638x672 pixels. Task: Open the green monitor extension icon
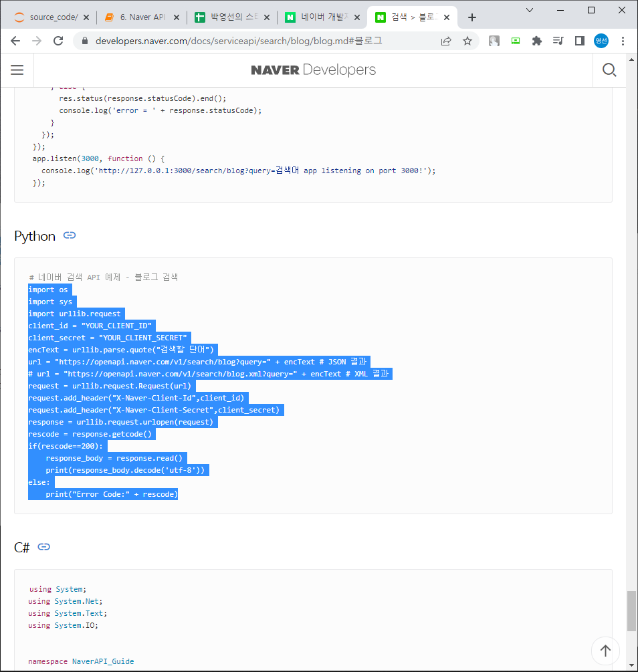tap(516, 41)
